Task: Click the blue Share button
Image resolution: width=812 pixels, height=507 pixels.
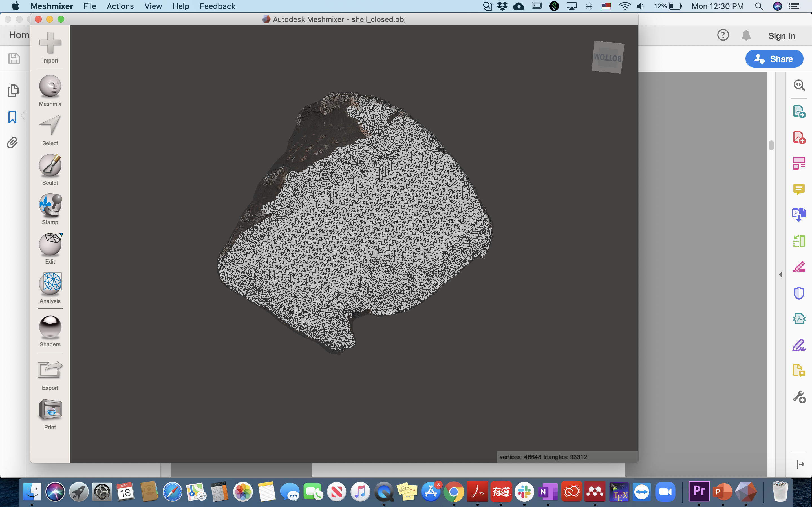Action: pyautogui.click(x=774, y=59)
